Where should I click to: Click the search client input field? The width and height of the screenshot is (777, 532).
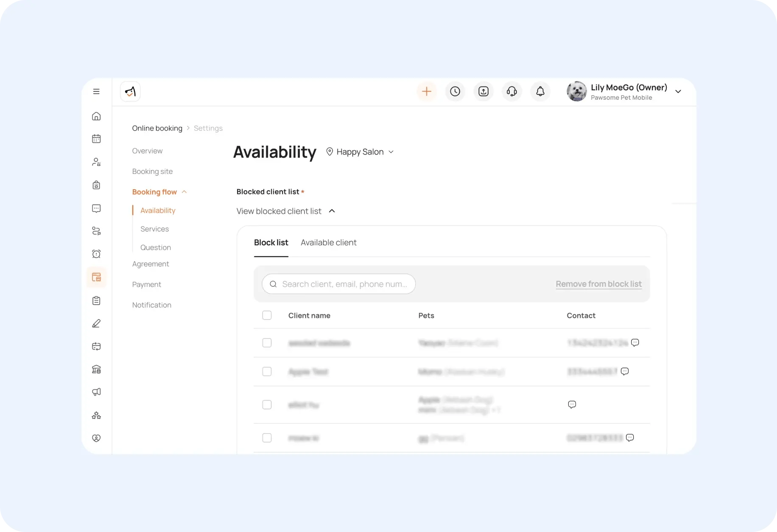point(344,284)
